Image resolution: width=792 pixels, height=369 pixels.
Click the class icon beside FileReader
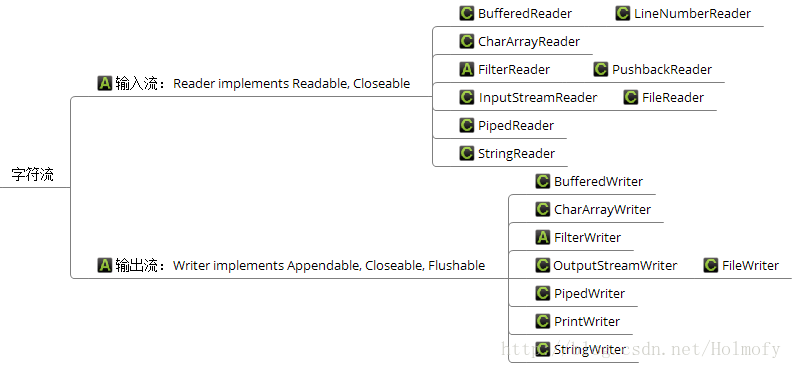pyautogui.click(x=631, y=97)
